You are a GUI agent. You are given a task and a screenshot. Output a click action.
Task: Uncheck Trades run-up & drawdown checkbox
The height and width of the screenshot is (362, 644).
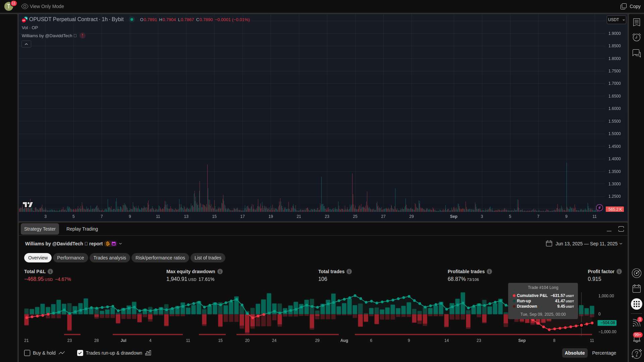(x=80, y=353)
